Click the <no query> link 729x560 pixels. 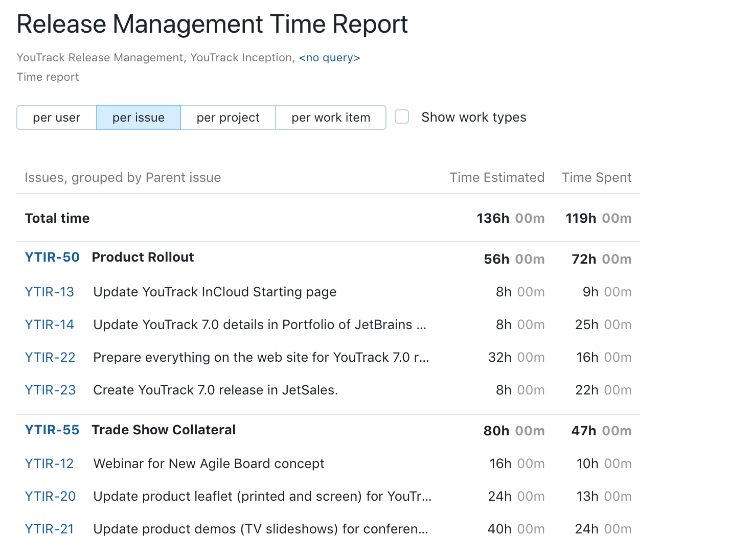point(330,58)
